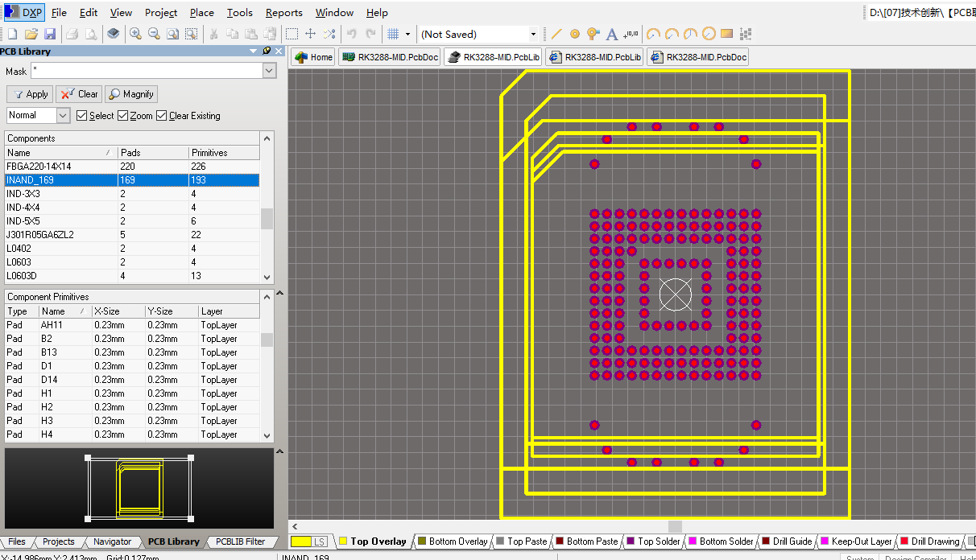Click the LS layer set button
Viewport: 976px width, 560px height.
coord(320,541)
